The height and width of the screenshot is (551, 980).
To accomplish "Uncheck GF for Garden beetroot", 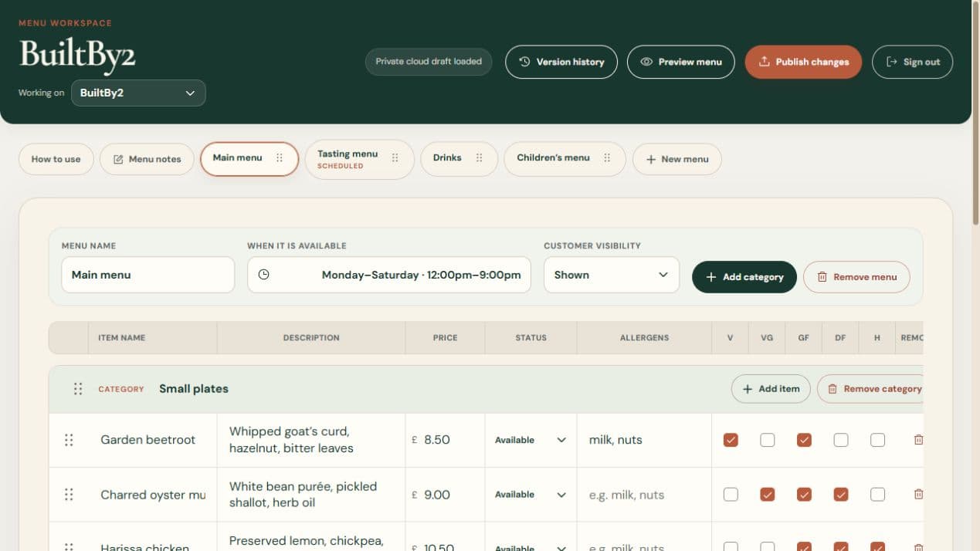I will [x=804, y=440].
